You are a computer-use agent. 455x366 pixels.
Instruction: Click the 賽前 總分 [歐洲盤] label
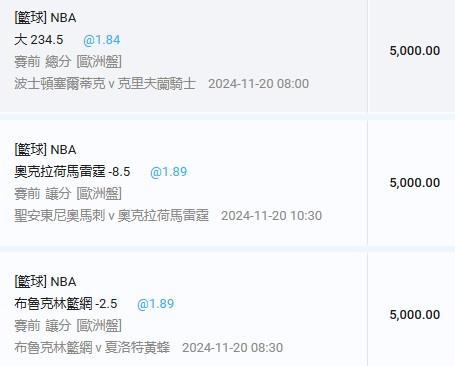(x=68, y=62)
